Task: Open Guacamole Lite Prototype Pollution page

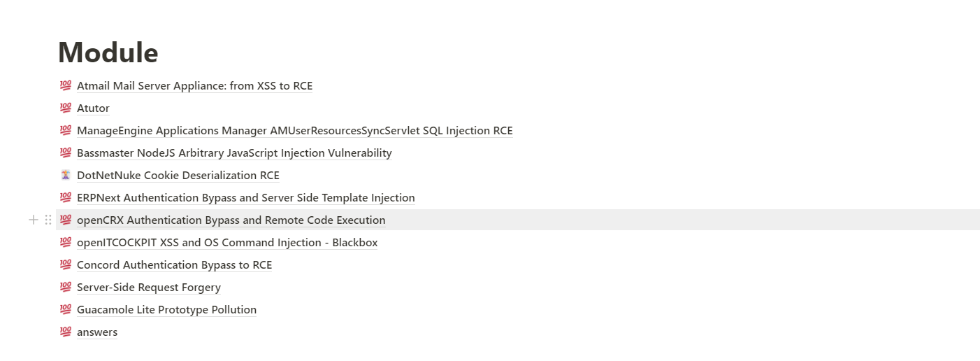Action: [x=166, y=310]
